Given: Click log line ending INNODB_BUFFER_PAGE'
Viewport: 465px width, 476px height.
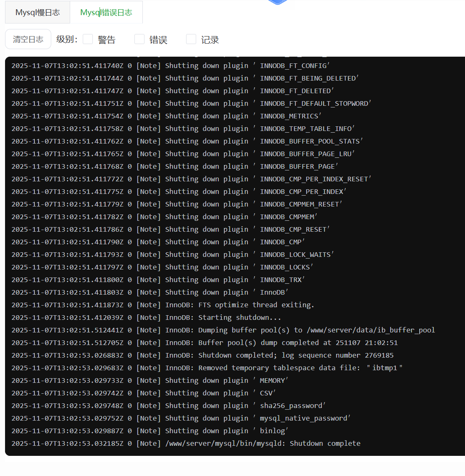Looking at the screenshot, I should click(175, 167).
